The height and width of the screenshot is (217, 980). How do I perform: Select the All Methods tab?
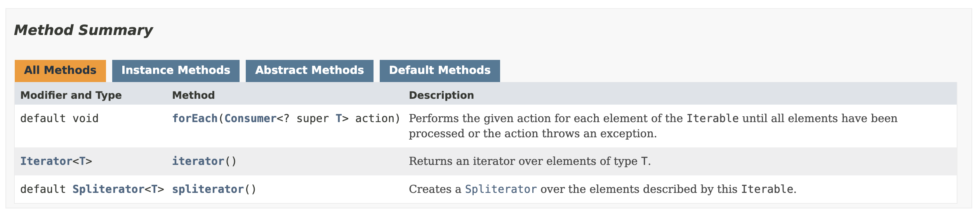coord(60,70)
